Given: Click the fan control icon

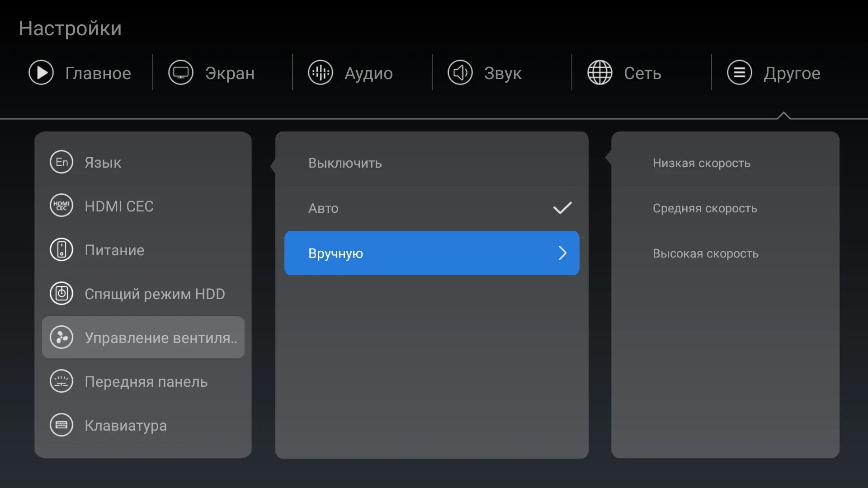Looking at the screenshot, I should click(x=61, y=338).
